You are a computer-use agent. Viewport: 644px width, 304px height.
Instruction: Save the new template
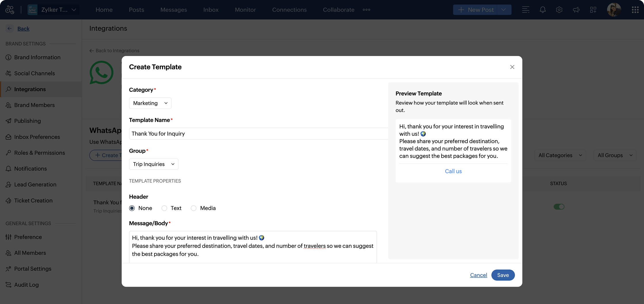point(503,275)
